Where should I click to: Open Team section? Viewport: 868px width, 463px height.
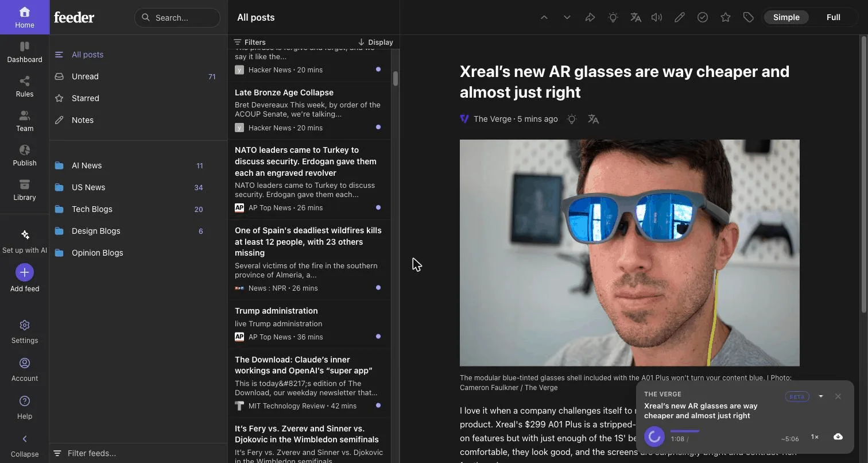pyautogui.click(x=25, y=121)
